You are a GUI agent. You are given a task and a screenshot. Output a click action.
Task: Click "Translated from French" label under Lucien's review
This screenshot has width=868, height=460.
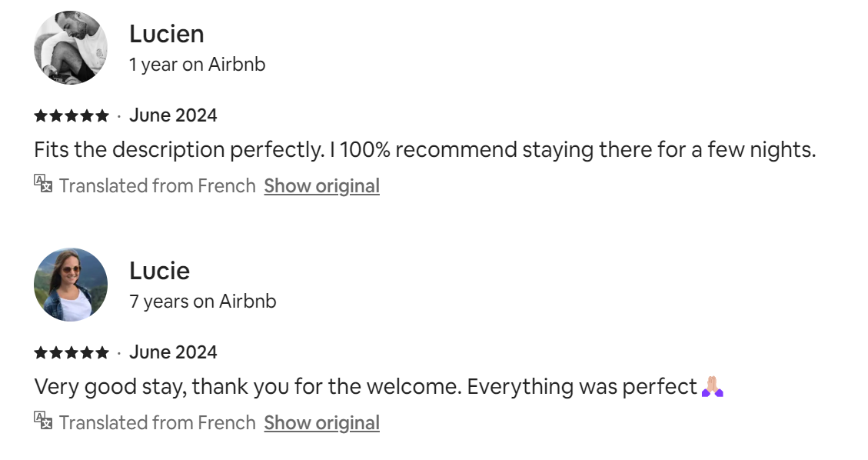[x=157, y=186]
